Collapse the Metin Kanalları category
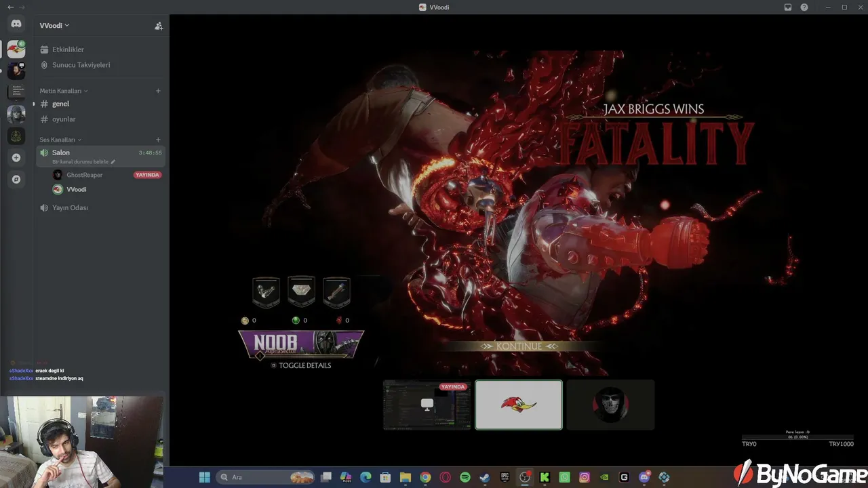This screenshot has width=868, height=488. (x=64, y=91)
